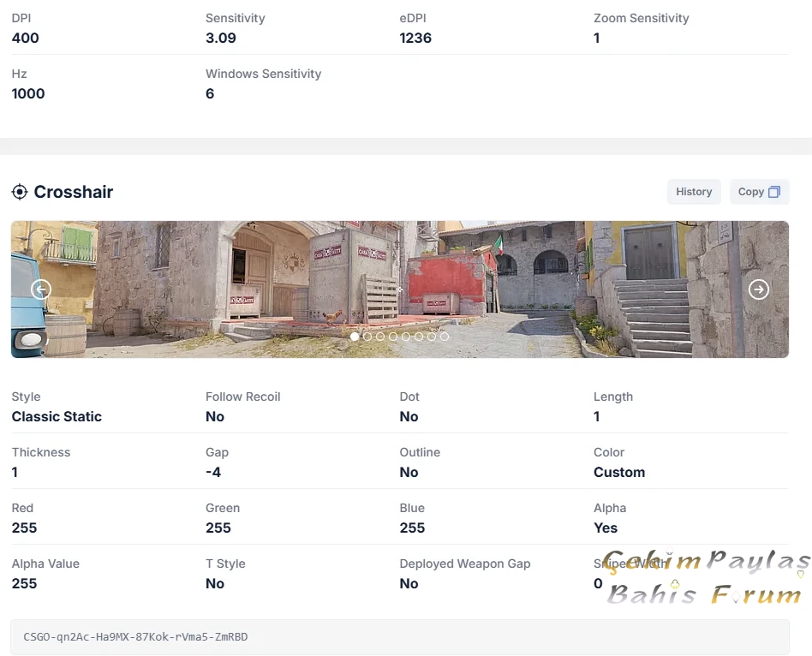Switch to the seventh carousel slide dot

pos(432,337)
